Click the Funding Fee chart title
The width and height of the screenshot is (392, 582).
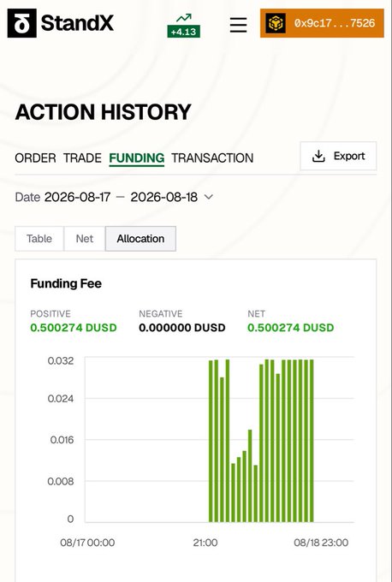pyautogui.click(x=66, y=283)
